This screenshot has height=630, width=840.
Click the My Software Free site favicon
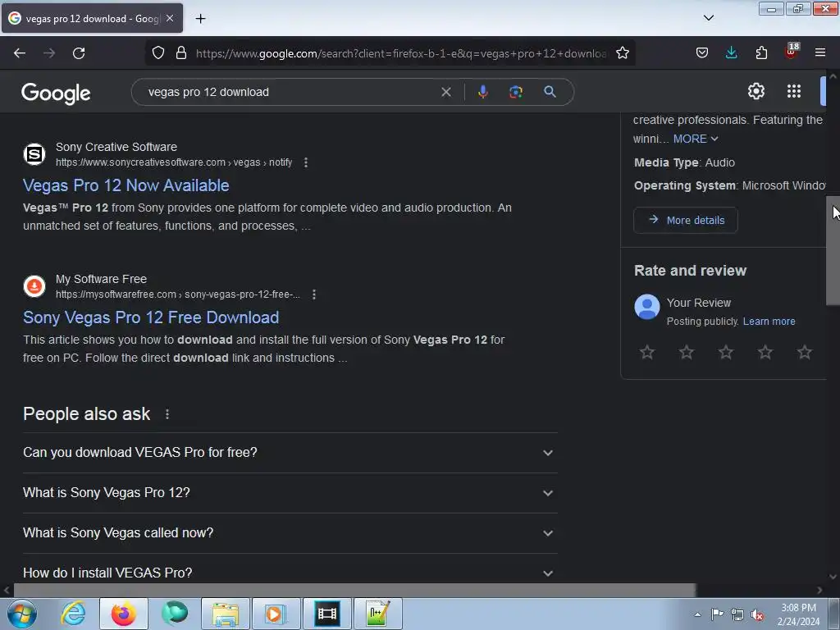[34, 286]
